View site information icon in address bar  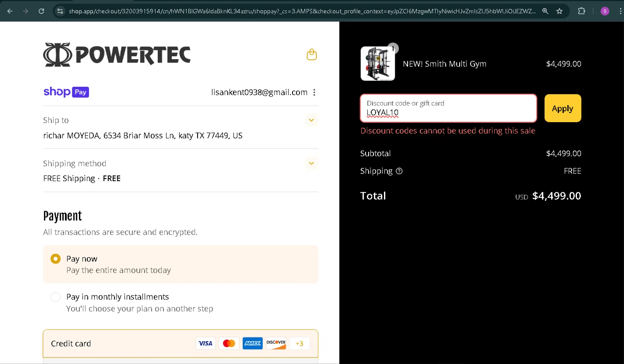click(60, 11)
